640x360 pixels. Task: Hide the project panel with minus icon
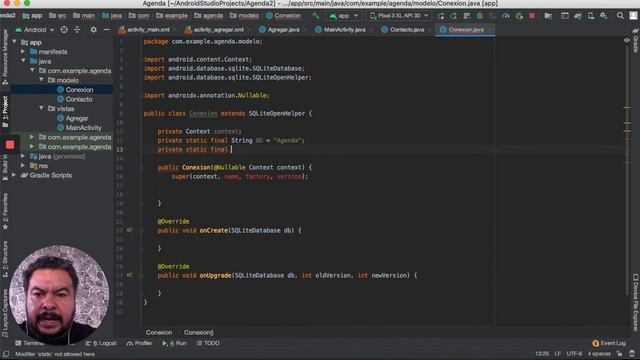[x=107, y=30]
